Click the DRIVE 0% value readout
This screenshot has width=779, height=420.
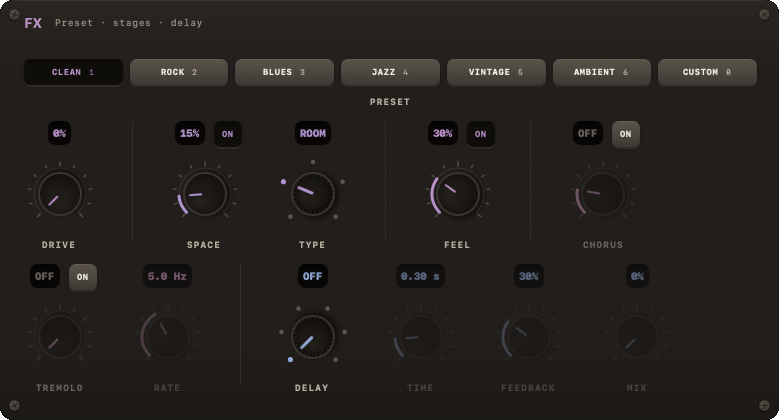click(60, 133)
